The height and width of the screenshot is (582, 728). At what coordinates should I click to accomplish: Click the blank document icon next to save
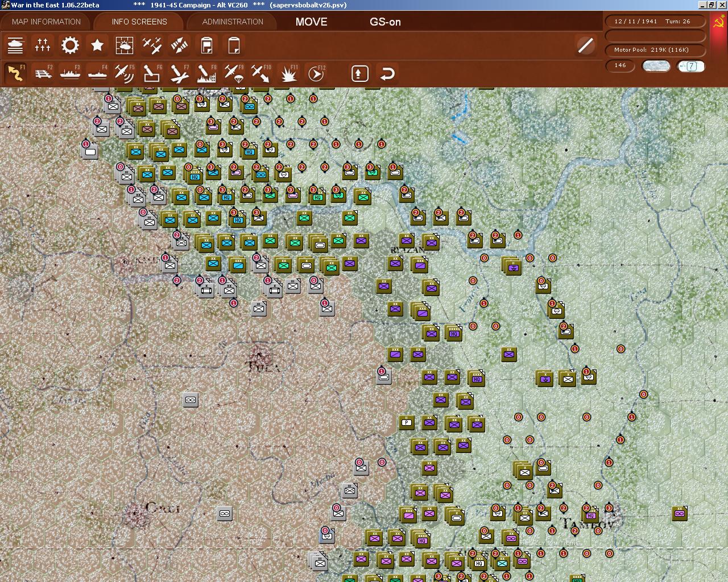pos(234,45)
